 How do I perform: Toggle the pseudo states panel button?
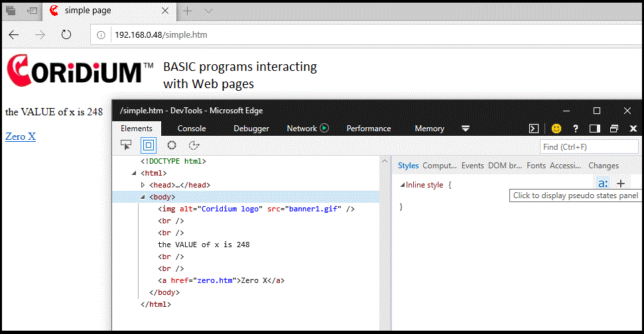pos(602,184)
